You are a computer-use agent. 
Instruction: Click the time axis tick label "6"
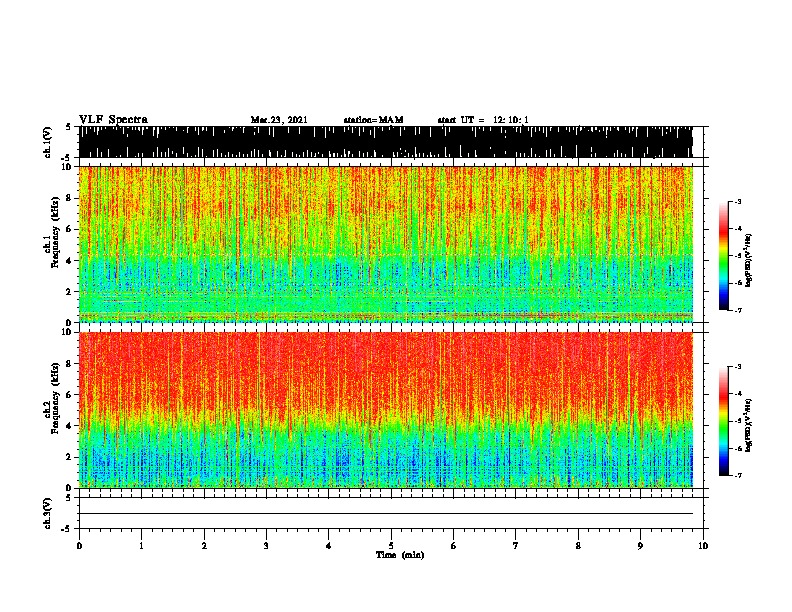[454, 546]
